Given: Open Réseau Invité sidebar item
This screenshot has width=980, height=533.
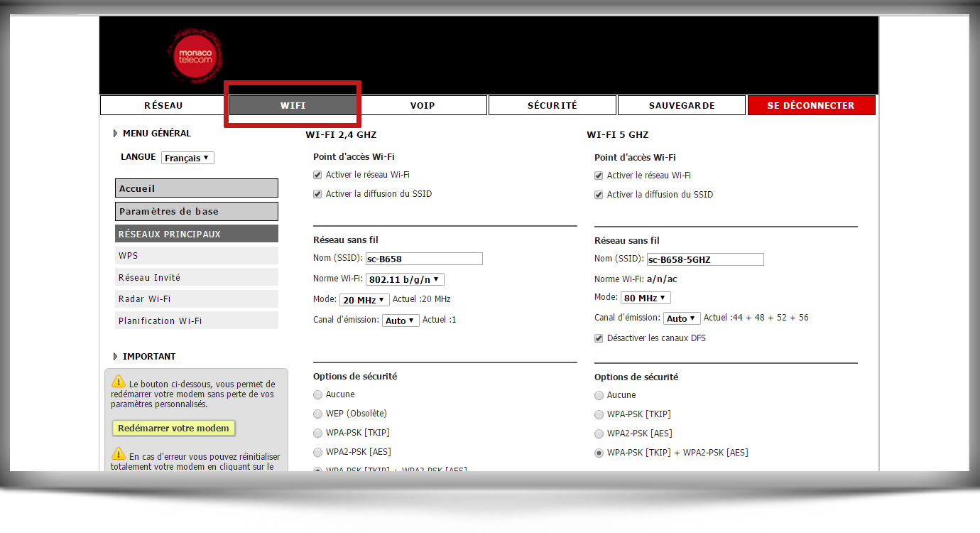Looking at the screenshot, I should [x=197, y=277].
